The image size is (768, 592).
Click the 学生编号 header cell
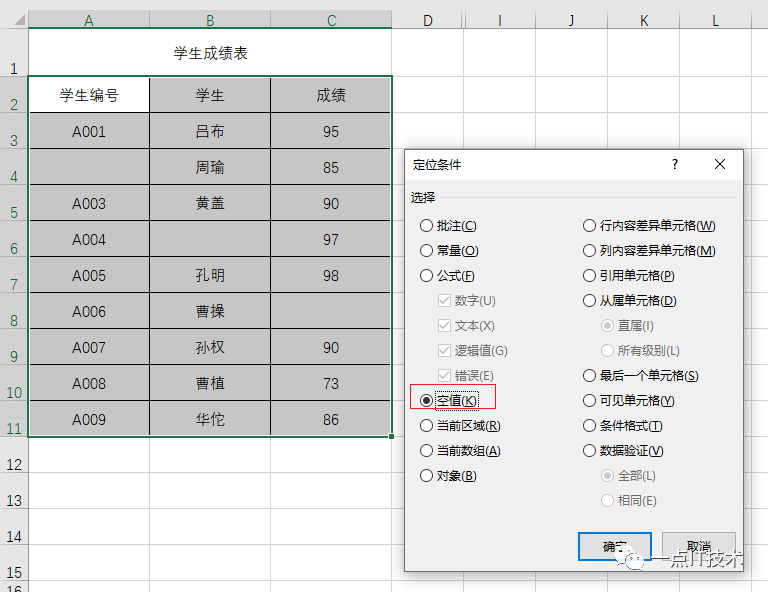coord(89,95)
